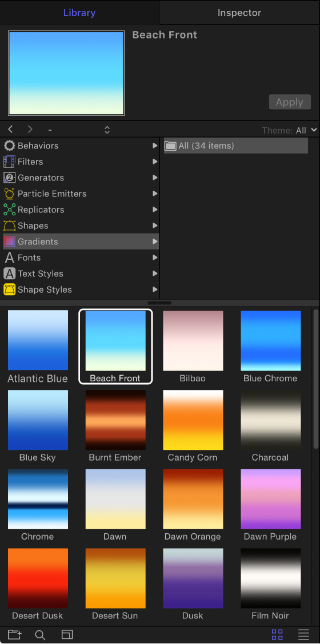Click the Filters filmstrip icon
The image size is (320, 644).
pyautogui.click(x=10, y=162)
